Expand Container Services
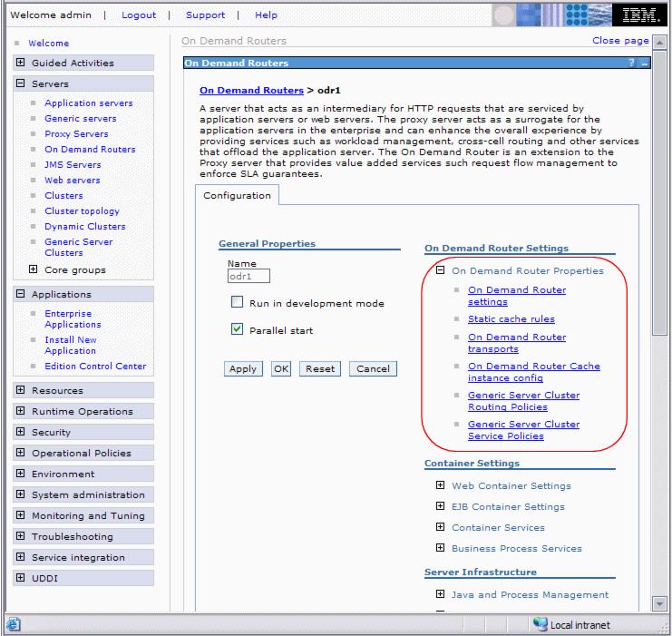Image resolution: width=672 pixels, height=636 pixels. (x=440, y=526)
